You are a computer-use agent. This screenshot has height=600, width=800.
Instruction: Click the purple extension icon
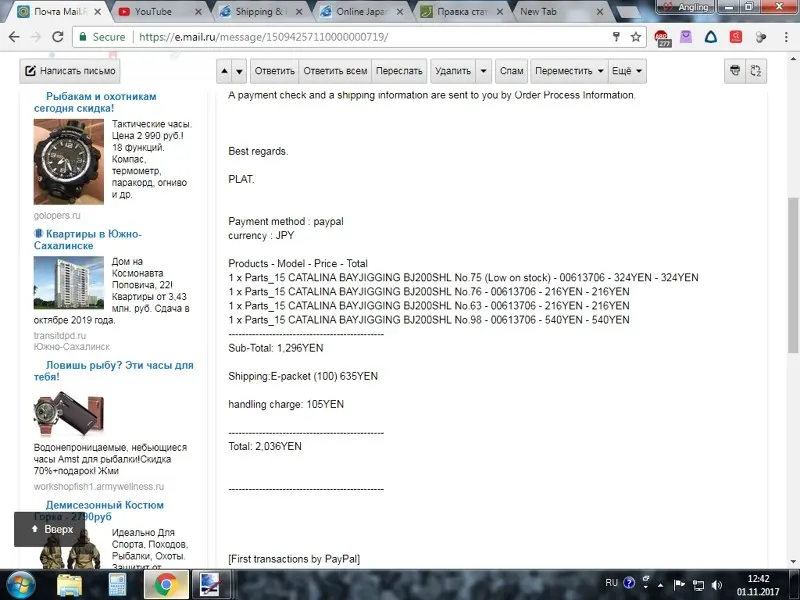686,37
